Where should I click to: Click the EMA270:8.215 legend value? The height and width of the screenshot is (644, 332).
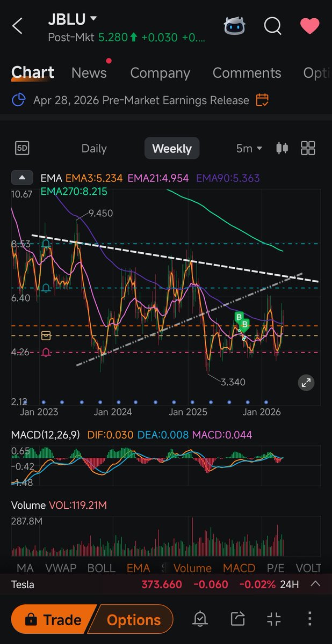coord(74,191)
